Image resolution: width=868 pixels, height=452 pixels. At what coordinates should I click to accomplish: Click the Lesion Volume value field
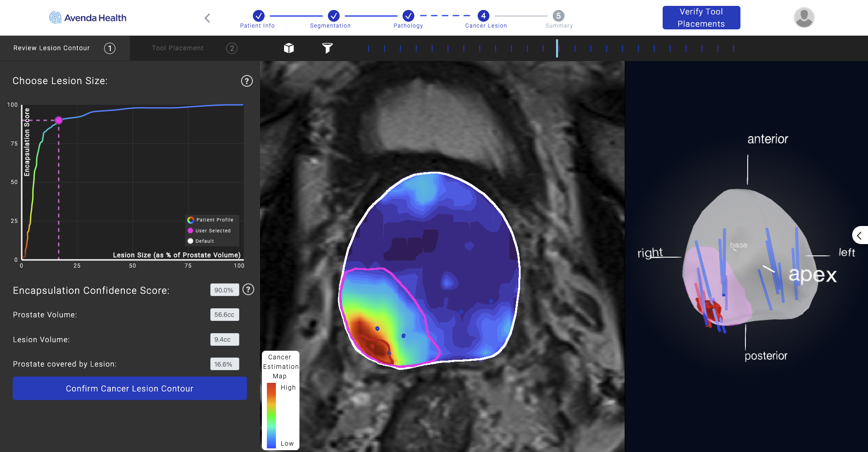(x=224, y=339)
